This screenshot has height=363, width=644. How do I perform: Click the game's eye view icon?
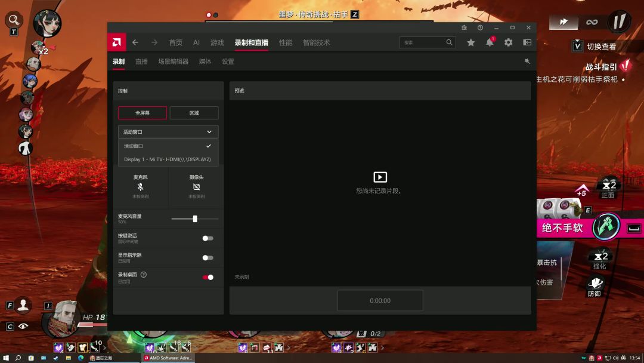point(23,326)
